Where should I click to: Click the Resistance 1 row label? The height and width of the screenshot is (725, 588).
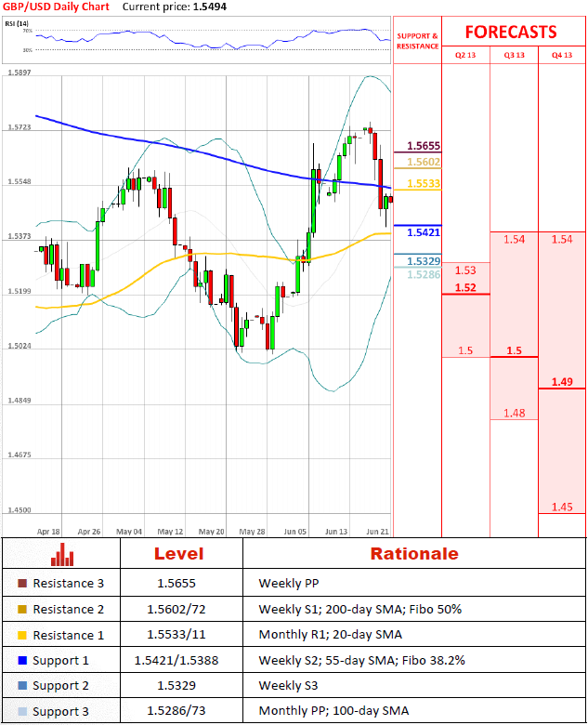(69, 635)
